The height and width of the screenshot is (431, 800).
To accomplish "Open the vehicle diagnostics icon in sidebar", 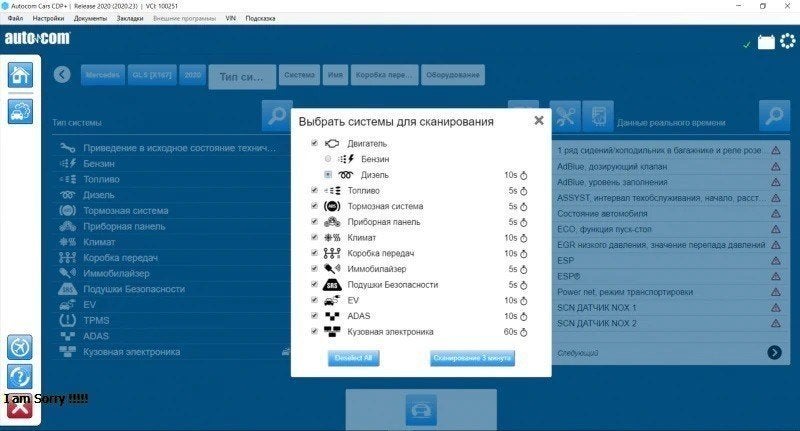I will click(x=20, y=111).
